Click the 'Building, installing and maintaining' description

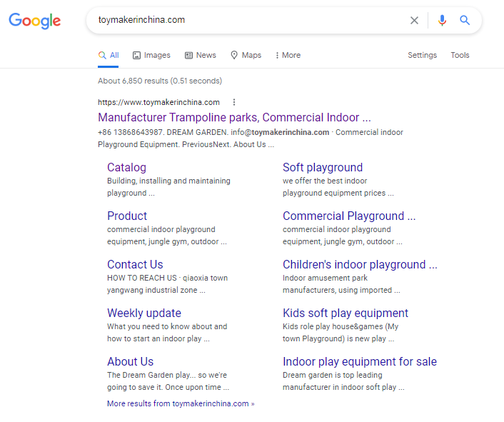(x=168, y=181)
